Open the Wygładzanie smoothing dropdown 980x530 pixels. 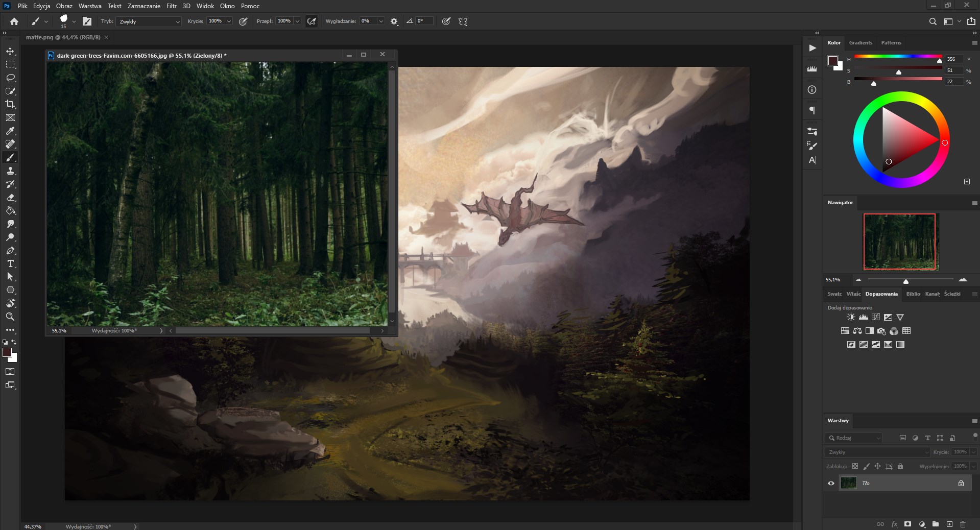pyautogui.click(x=380, y=21)
